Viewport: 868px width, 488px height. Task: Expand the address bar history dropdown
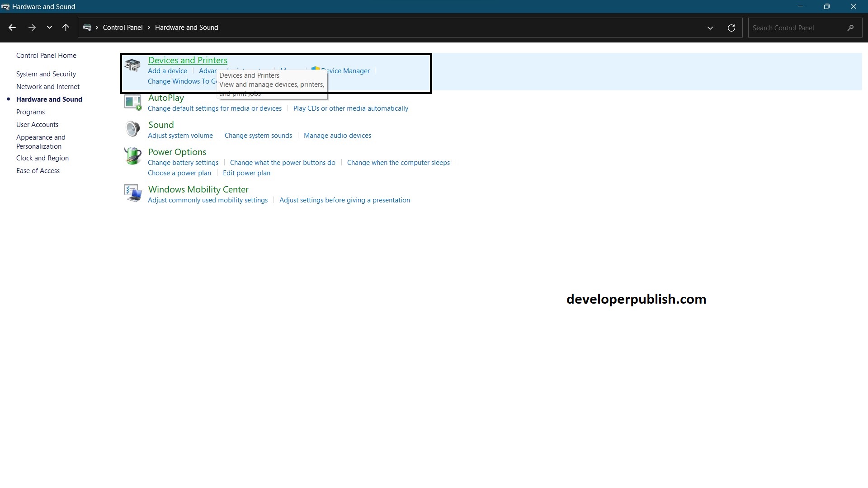(x=710, y=28)
